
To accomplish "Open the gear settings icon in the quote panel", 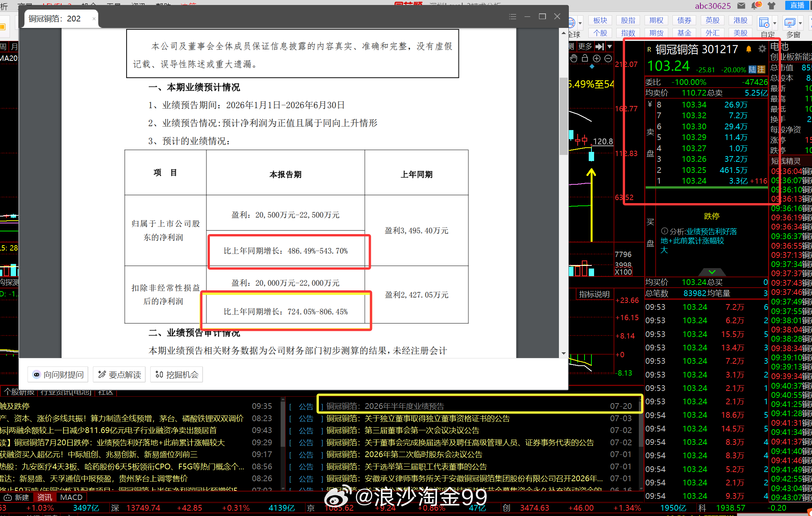I will [762, 49].
